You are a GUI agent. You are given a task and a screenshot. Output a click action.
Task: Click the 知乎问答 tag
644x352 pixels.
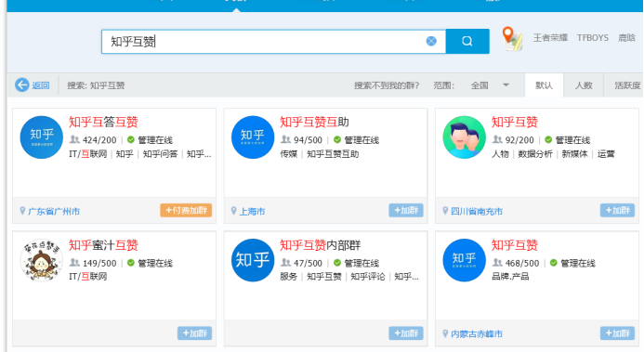[x=160, y=154]
